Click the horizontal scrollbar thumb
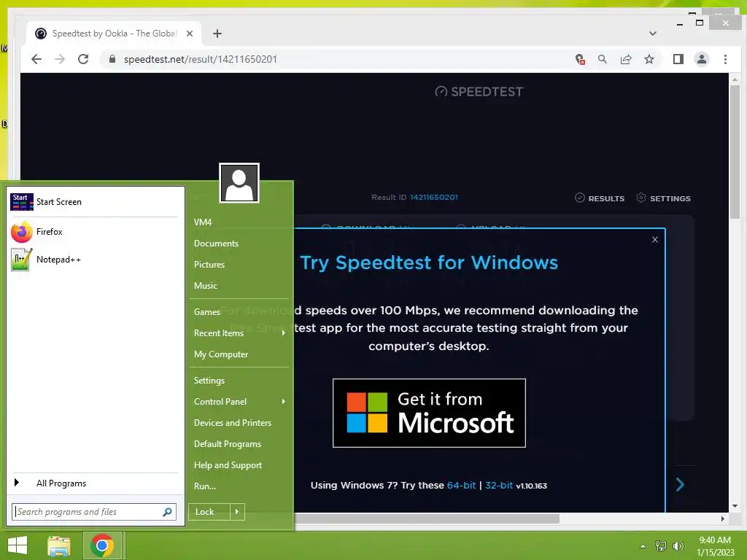 coord(427,518)
